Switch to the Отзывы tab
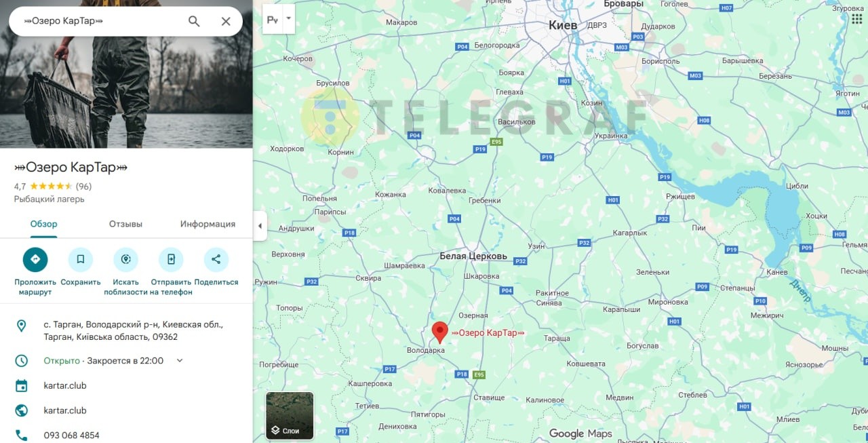 coord(125,224)
